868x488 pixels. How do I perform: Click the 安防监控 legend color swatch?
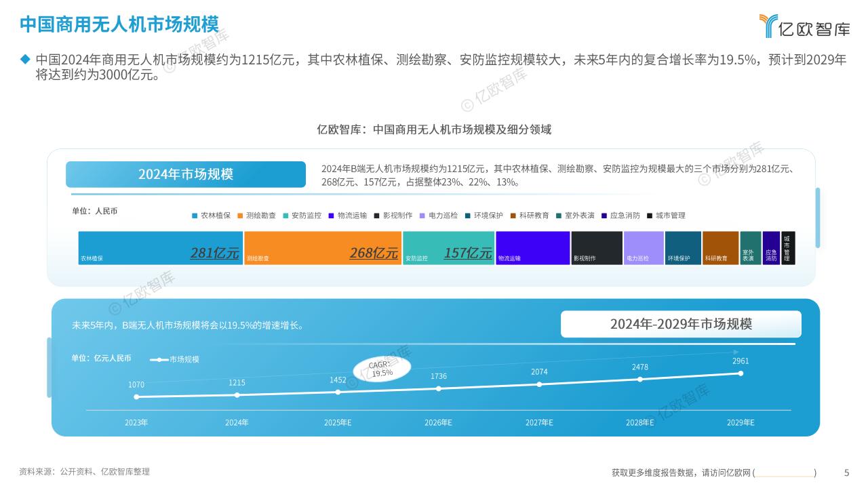(285, 216)
